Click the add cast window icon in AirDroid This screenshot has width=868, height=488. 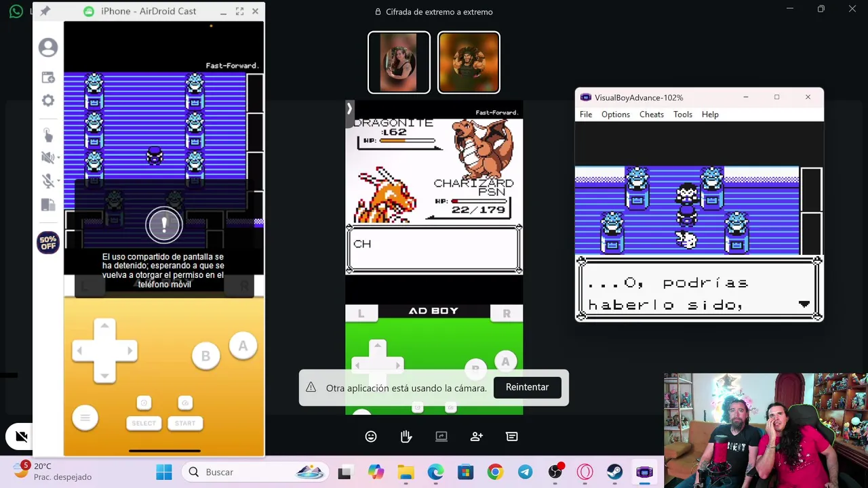click(x=48, y=78)
